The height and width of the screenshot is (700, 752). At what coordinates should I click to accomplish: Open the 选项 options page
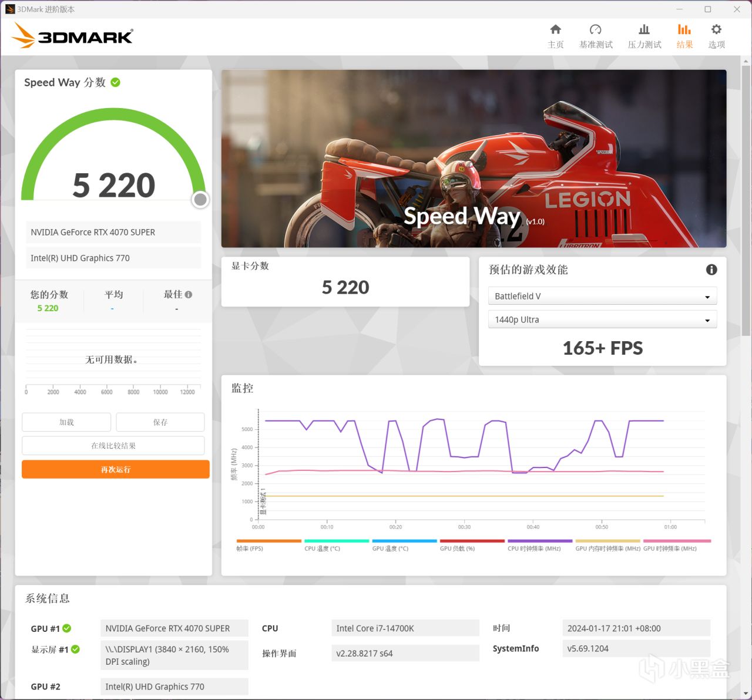716,36
